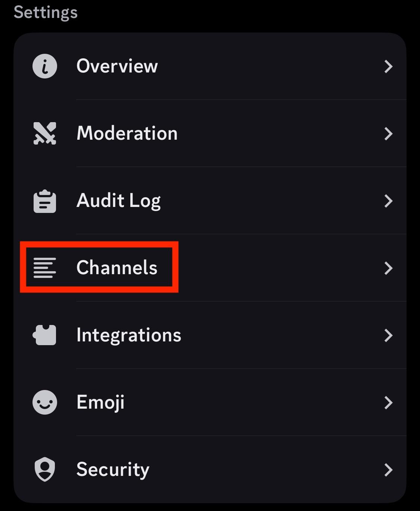Open the Integrations label
Screen dimensions: 420x511
[x=129, y=336]
